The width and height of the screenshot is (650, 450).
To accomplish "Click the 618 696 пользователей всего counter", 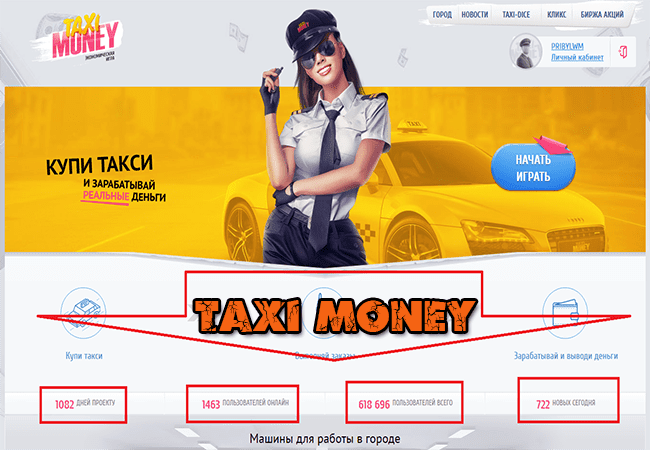I will [405, 404].
